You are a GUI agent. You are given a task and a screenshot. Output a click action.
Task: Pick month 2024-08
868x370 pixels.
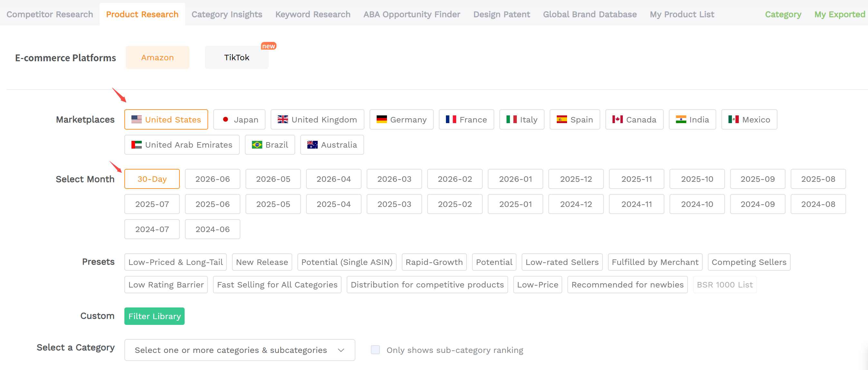(818, 204)
